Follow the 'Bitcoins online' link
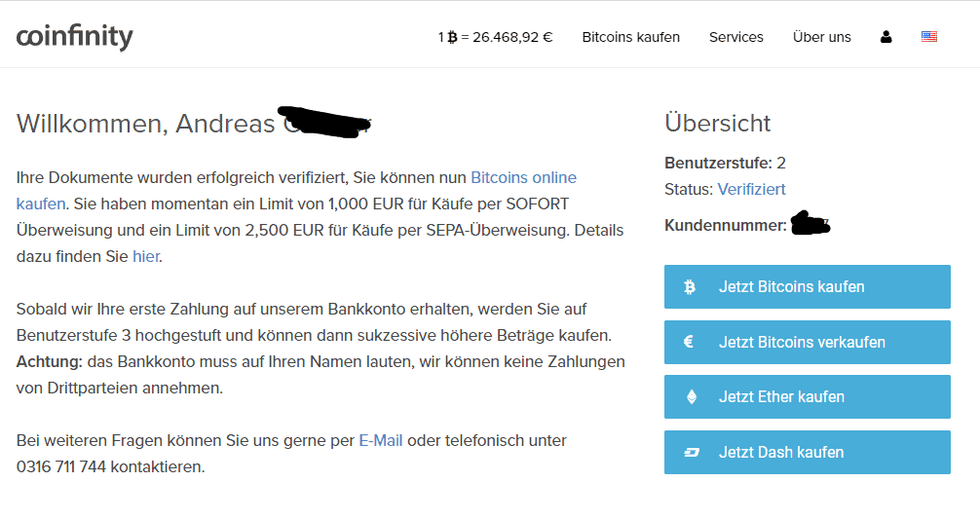The width and height of the screenshot is (980, 519). pyautogui.click(x=523, y=178)
